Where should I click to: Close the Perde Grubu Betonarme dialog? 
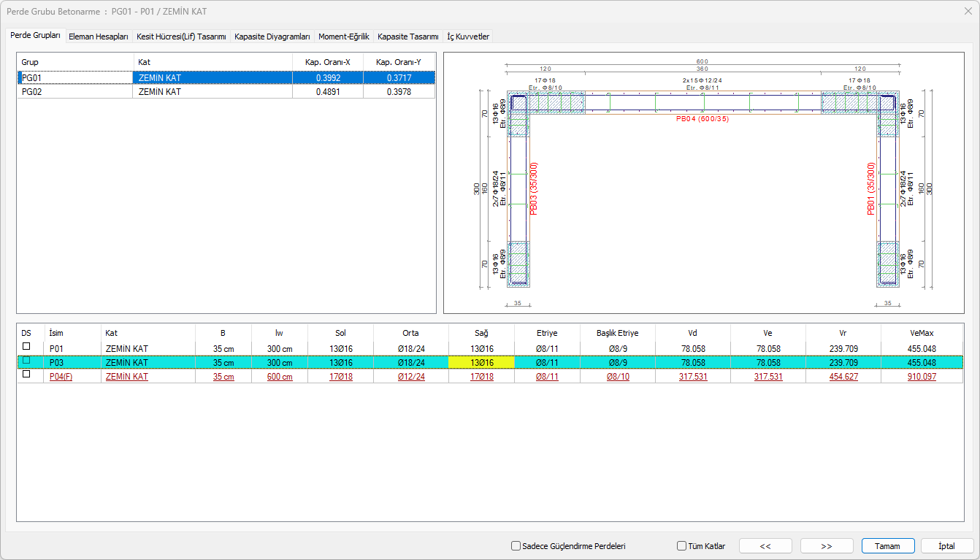(968, 11)
